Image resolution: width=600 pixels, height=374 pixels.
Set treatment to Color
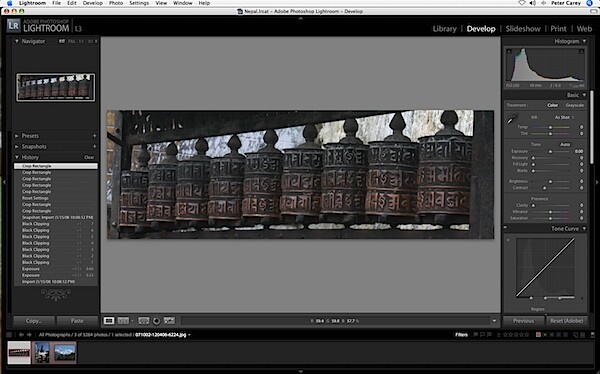click(x=552, y=105)
